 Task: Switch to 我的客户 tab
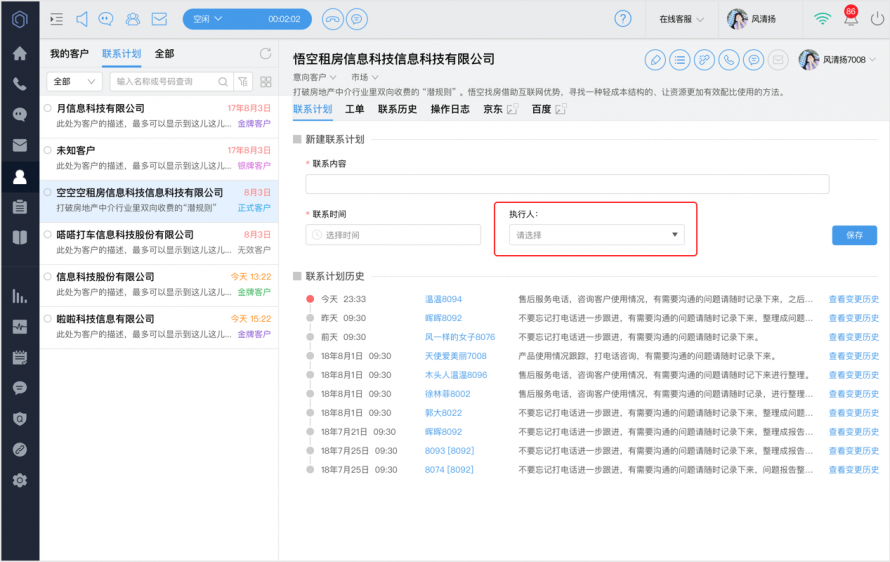click(x=69, y=53)
